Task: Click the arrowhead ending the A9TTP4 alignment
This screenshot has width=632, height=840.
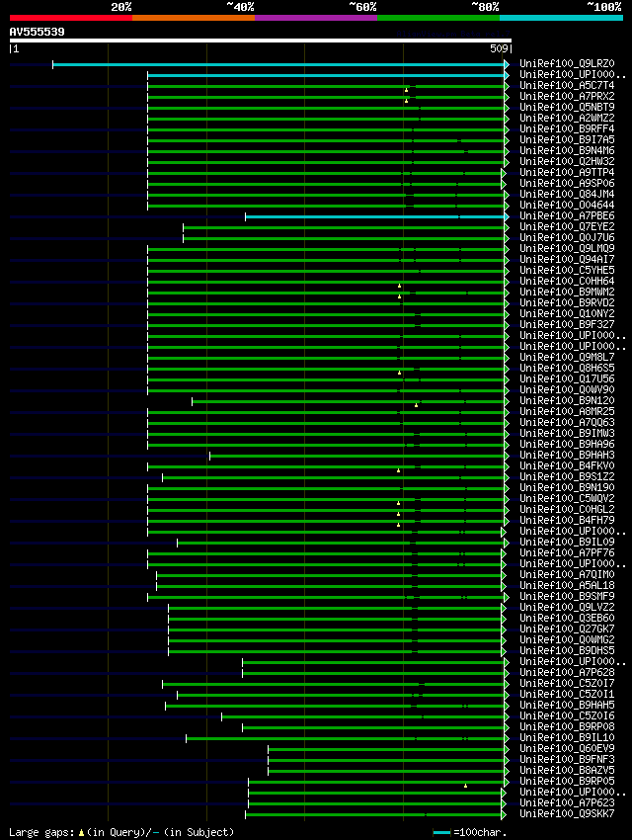Action: 504,174
